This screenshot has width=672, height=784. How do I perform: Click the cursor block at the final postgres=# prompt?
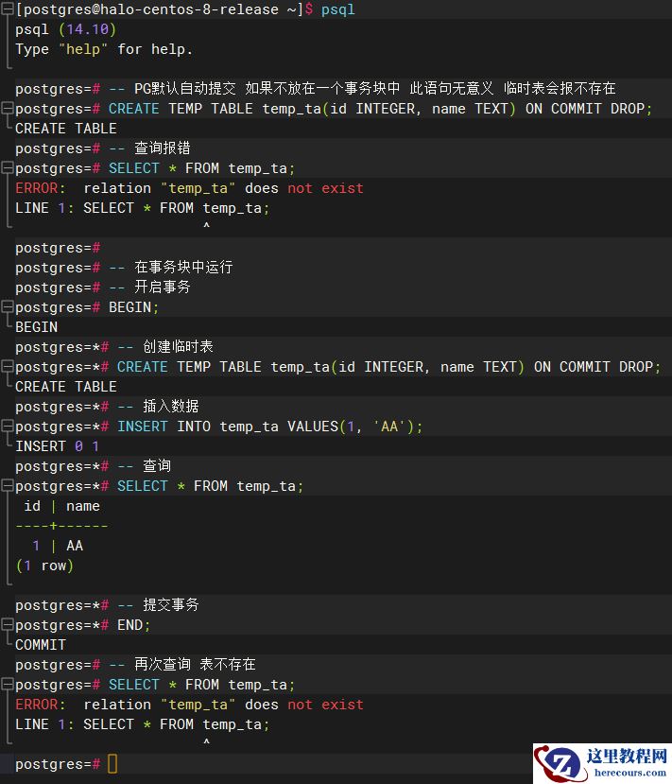pyautogui.click(x=112, y=763)
